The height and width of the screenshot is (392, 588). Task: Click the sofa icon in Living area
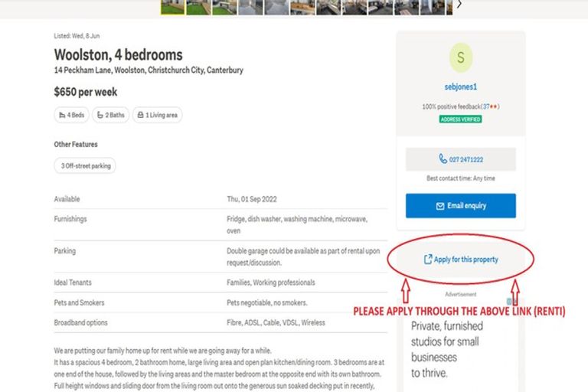coord(139,115)
